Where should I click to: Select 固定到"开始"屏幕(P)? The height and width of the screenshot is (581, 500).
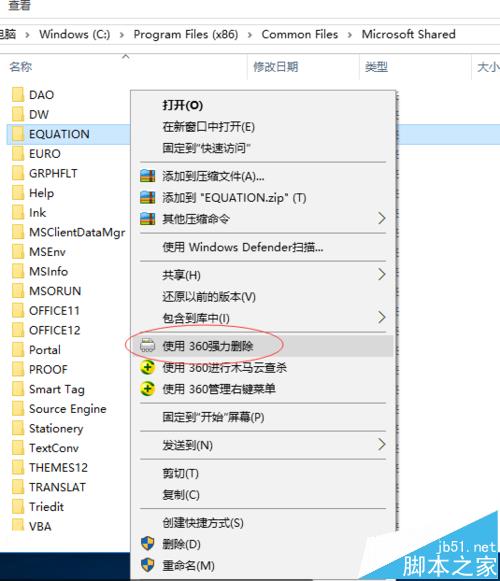(x=213, y=418)
